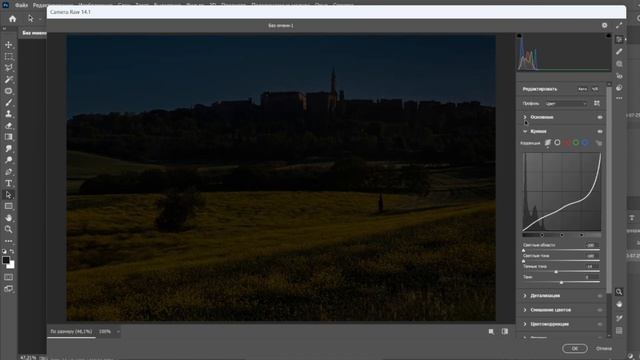Screen dimensions: 640x360
Task: Adjust the Shadows slider at bottom of Curve
Action: (562, 282)
